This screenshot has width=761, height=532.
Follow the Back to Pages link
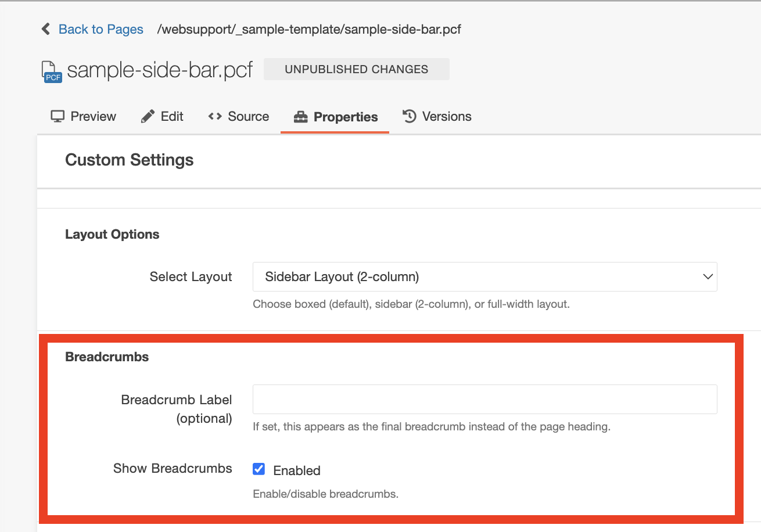point(101,29)
